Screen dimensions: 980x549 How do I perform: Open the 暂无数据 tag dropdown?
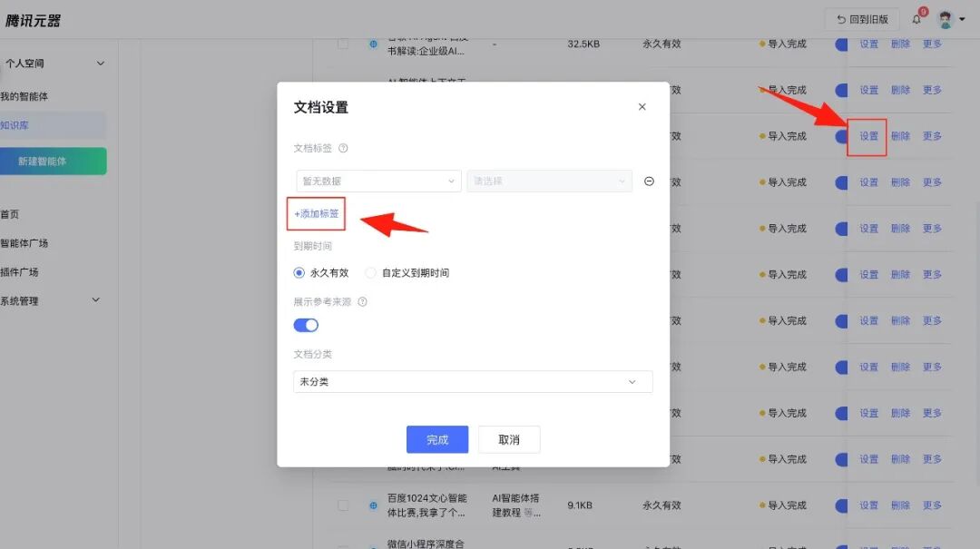point(378,181)
